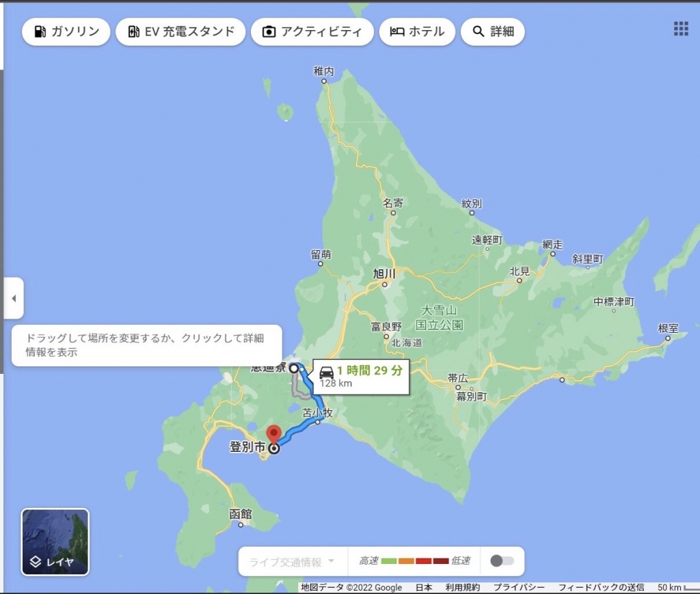Open 詳細 search magnifier chip
This screenshot has width=700, height=594.
pos(492,31)
